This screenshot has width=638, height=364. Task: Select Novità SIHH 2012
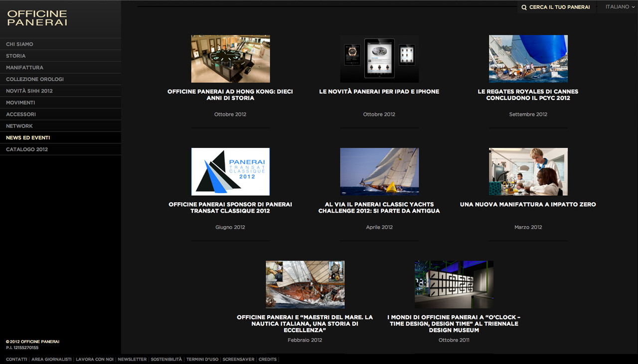point(60,91)
